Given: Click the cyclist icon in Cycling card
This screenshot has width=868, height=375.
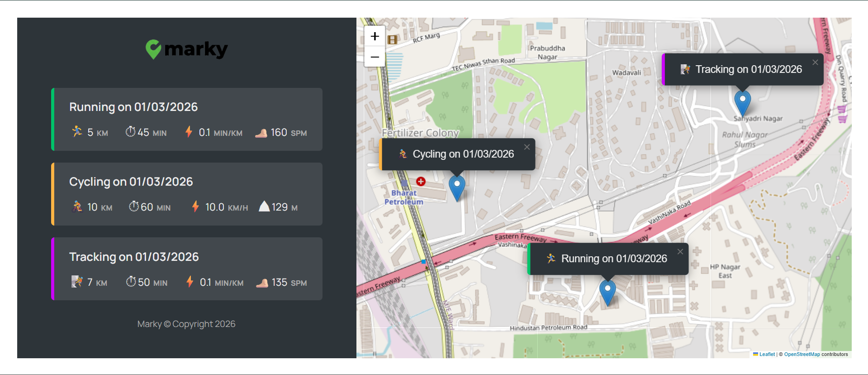Looking at the screenshot, I should pos(77,207).
